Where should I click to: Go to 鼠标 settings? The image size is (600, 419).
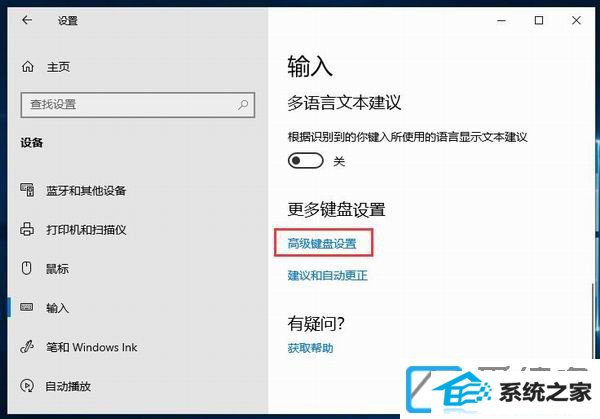point(57,269)
